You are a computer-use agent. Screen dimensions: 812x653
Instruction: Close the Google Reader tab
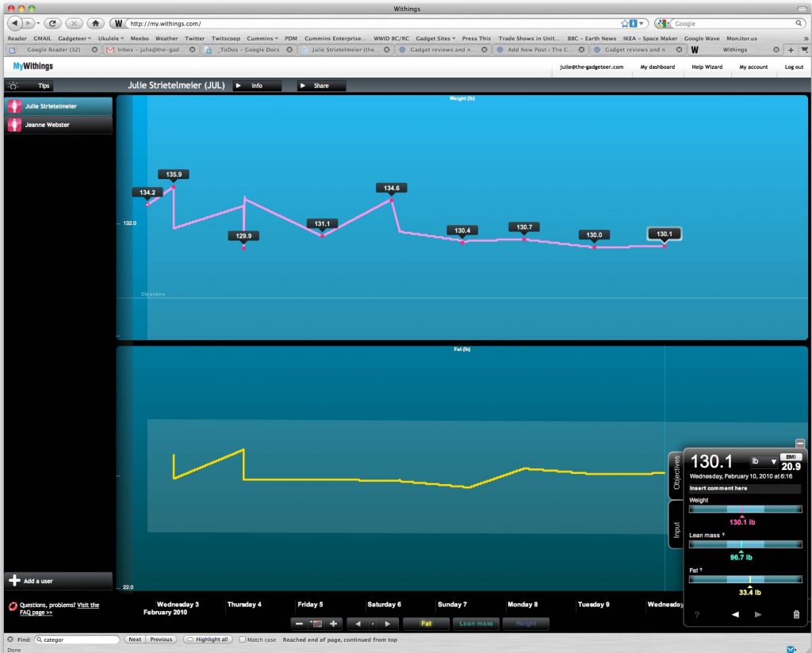pos(94,50)
